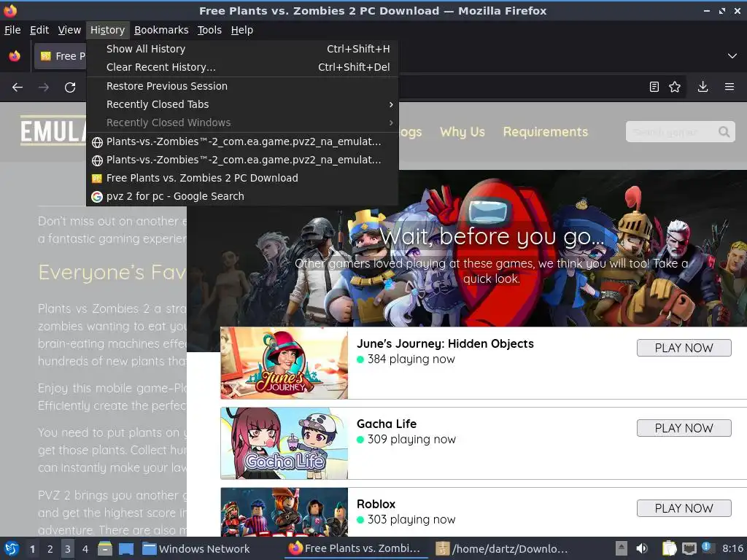Click the Requirements navigation link
The image size is (747, 560).
546,132
